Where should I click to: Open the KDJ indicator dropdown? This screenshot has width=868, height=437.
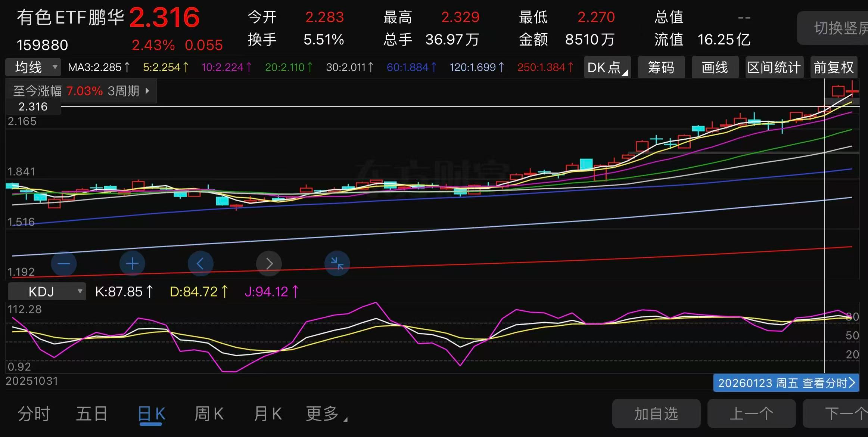[x=47, y=291]
